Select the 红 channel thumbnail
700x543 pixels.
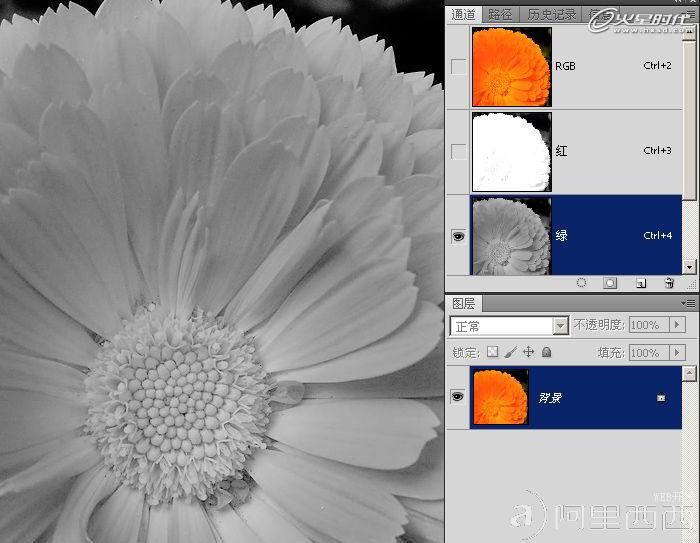tap(512, 152)
